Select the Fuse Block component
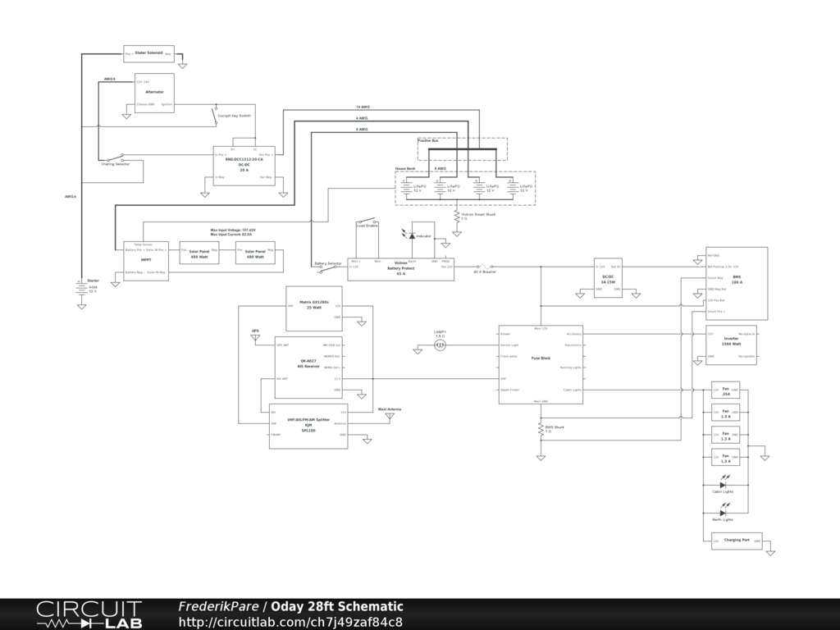Image resolution: width=840 pixels, height=630 pixels. pyautogui.click(x=541, y=365)
